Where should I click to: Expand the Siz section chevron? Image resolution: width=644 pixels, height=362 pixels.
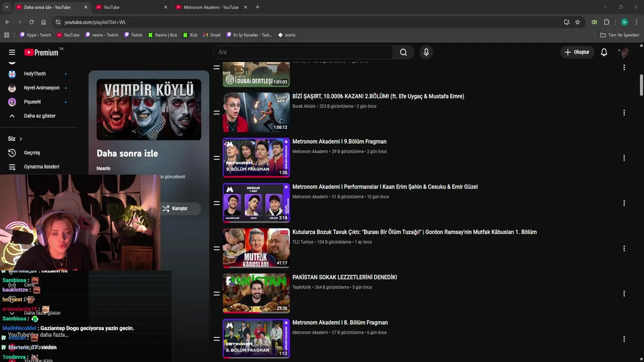click(21, 139)
